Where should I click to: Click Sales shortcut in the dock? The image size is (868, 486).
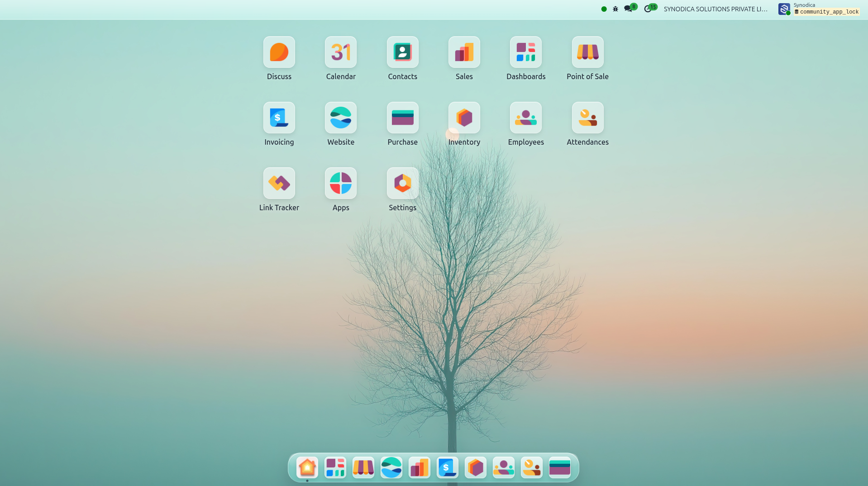[420, 467]
